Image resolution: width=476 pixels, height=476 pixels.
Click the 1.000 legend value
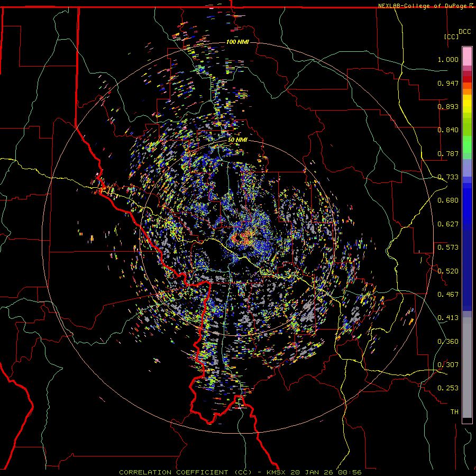pos(448,59)
